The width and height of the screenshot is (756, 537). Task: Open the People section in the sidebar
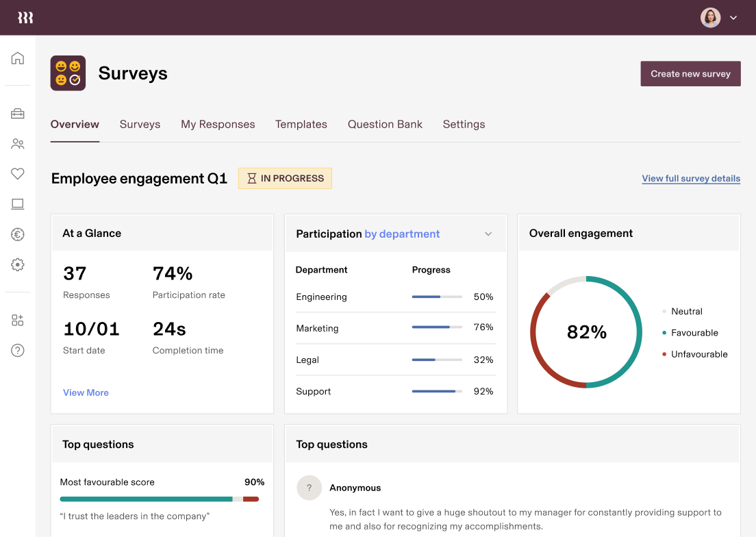coord(18,144)
